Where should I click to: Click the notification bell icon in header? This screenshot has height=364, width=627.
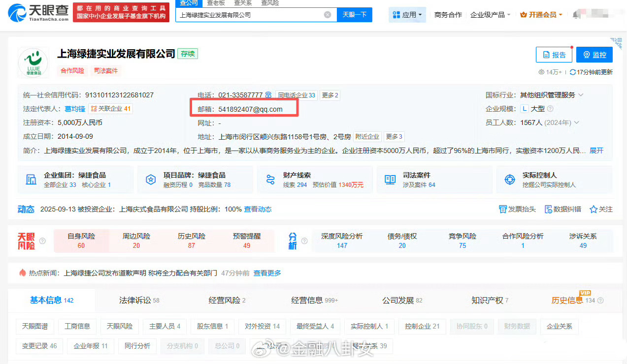576,15
